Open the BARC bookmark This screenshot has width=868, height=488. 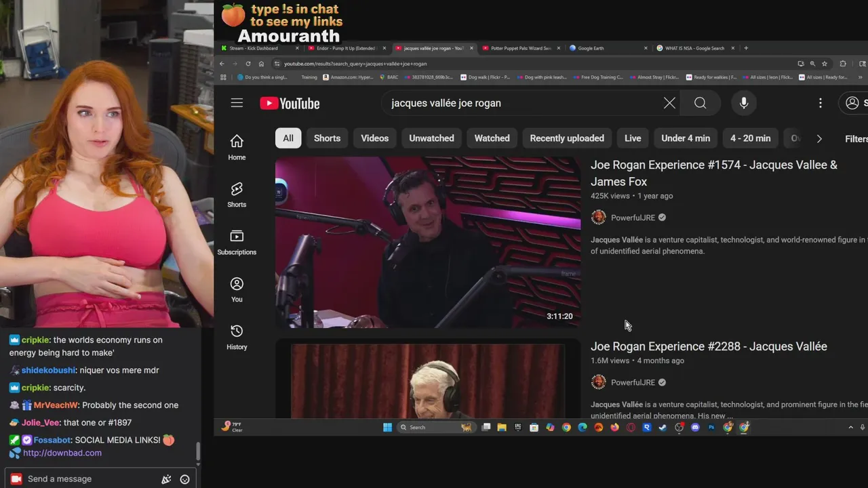click(389, 77)
